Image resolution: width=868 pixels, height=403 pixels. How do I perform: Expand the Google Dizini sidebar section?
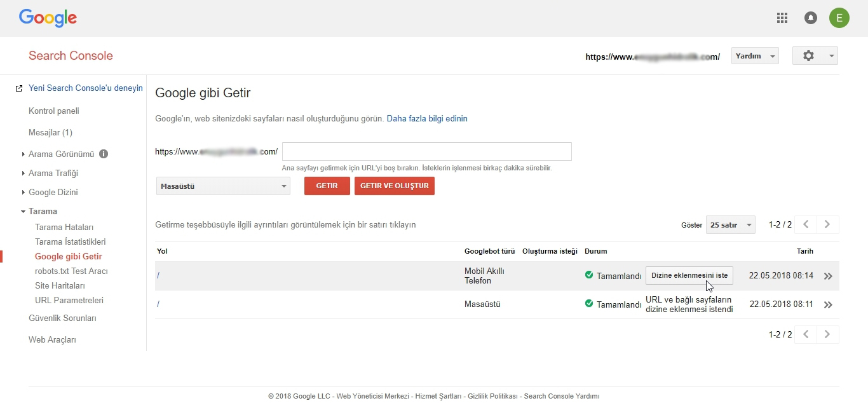(x=53, y=192)
